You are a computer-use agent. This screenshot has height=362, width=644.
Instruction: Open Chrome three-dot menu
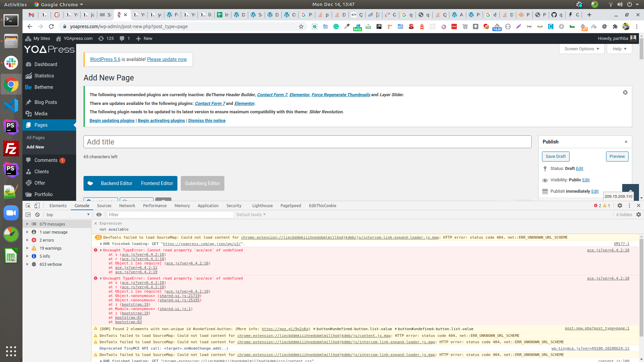coord(637,26)
